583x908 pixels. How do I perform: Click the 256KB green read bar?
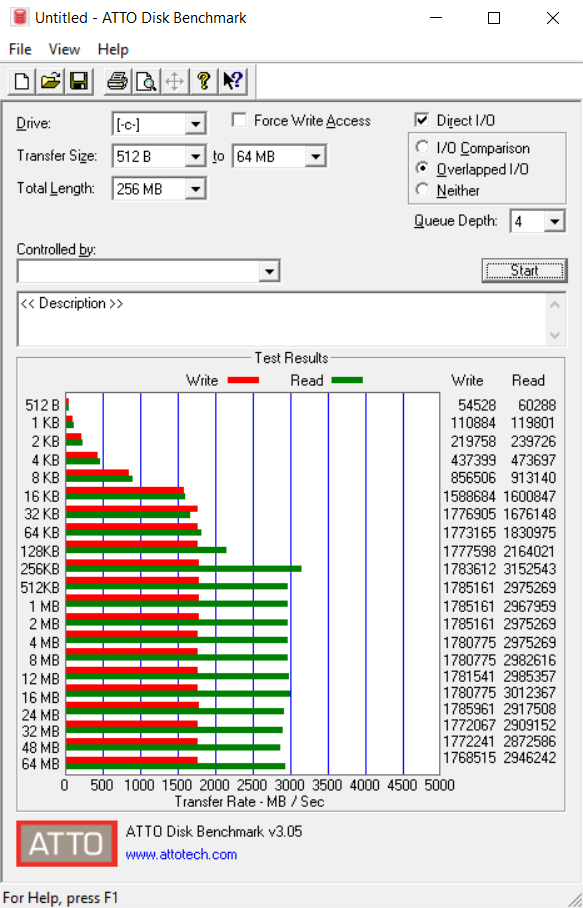click(184, 569)
